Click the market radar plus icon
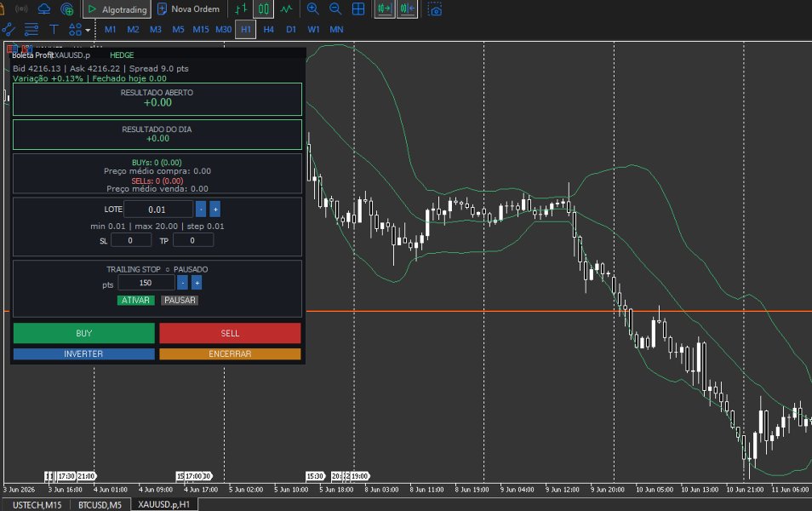812x511 pixels. 66,9
